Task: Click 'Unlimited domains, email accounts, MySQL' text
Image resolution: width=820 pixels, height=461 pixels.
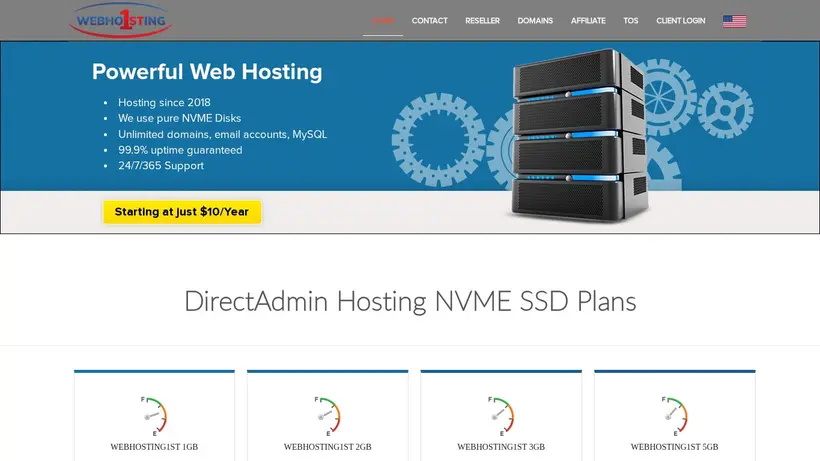Action: pos(222,134)
